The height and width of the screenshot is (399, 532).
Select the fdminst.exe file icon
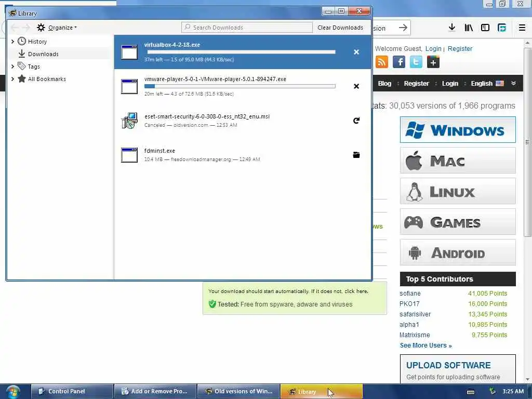(129, 155)
